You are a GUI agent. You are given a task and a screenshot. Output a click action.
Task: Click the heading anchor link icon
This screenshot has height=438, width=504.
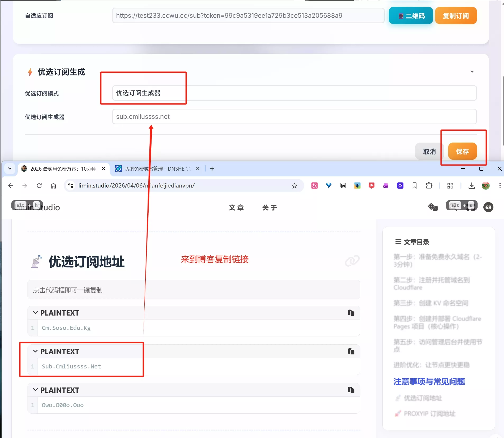(352, 261)
